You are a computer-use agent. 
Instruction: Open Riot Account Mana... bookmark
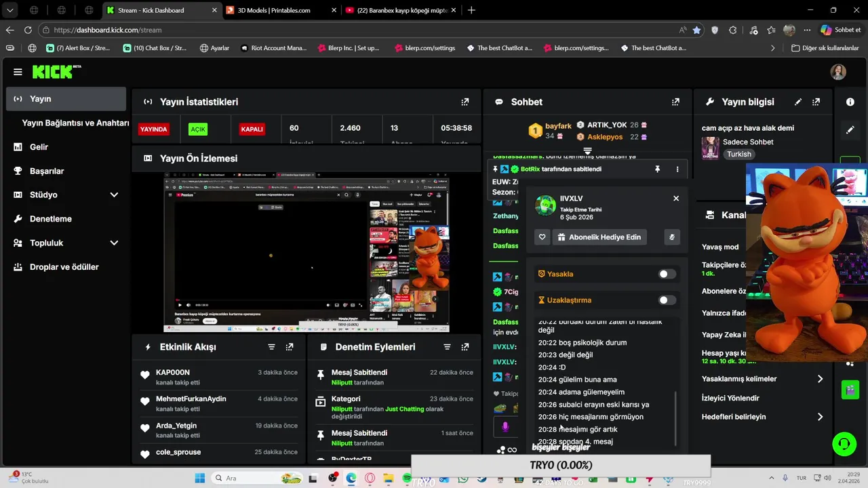coord(273,48)
